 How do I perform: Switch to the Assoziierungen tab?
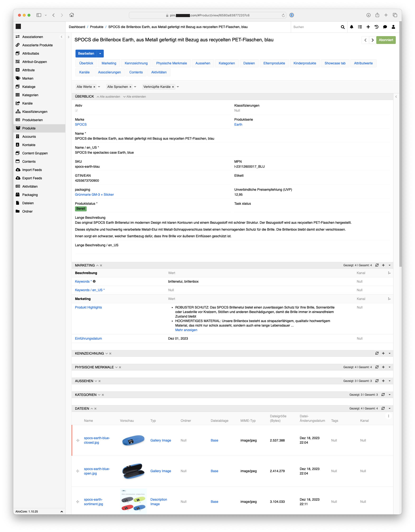109,72
